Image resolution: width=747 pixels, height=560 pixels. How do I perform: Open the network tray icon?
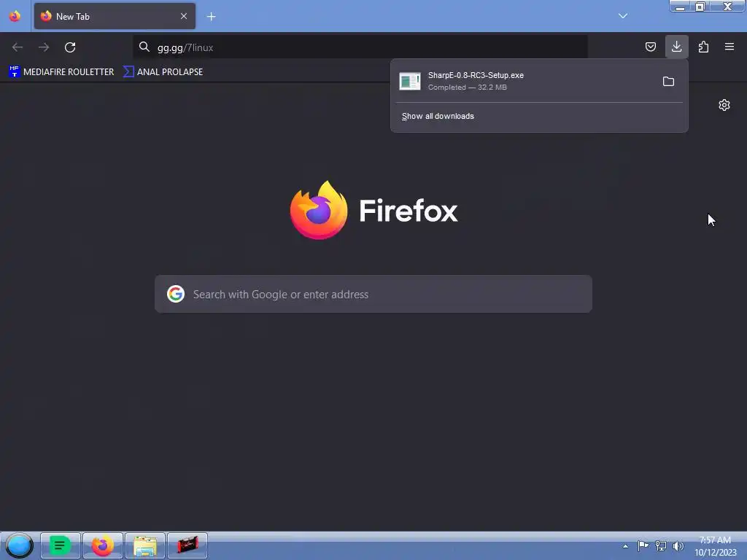(661, 545)
